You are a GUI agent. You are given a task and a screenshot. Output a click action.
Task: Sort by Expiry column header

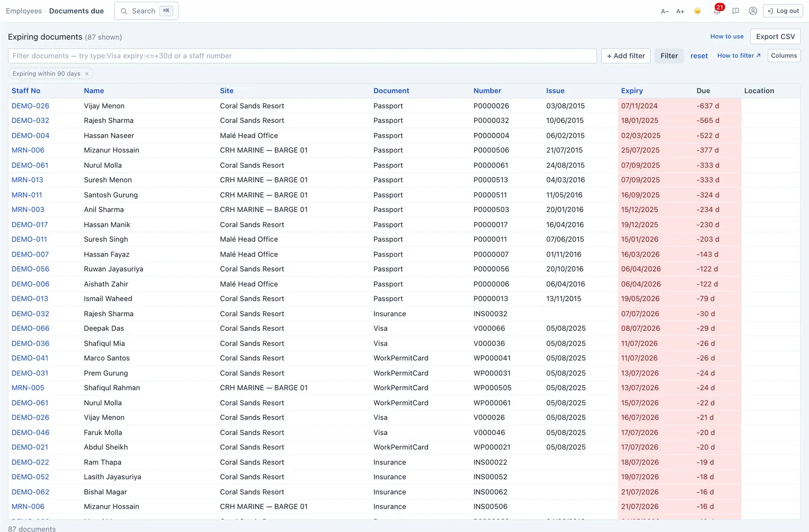[632, 91]
